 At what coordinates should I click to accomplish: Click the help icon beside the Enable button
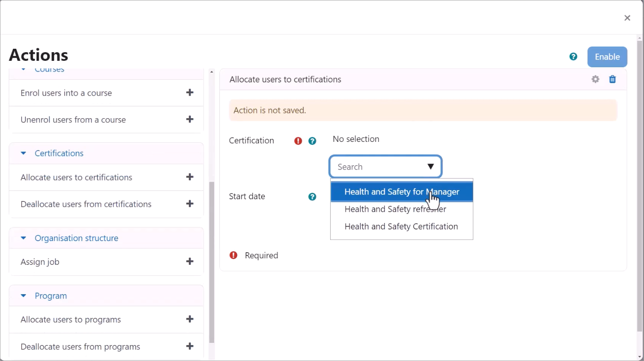(573, 57)
